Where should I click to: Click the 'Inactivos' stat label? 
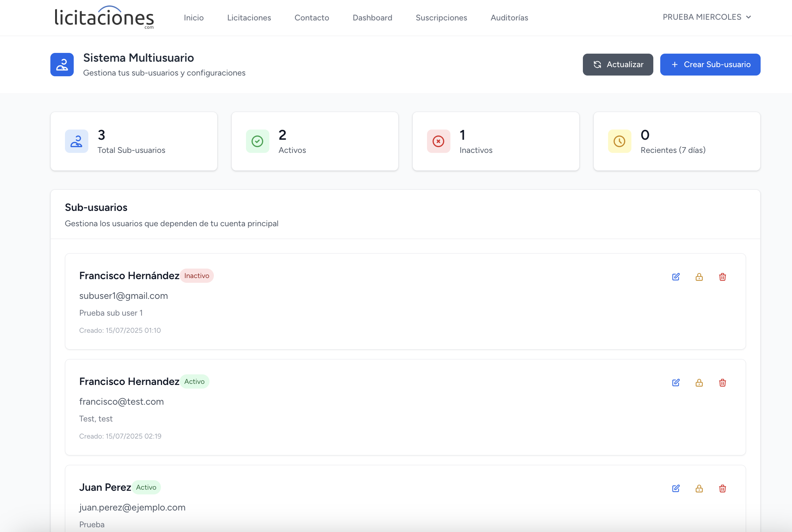476,150
